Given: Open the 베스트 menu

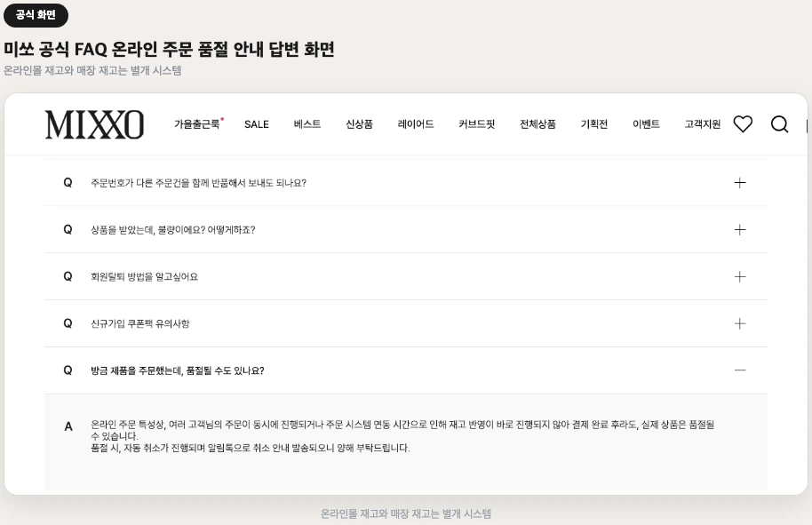Looking at the screenshot, I should 307,123.
